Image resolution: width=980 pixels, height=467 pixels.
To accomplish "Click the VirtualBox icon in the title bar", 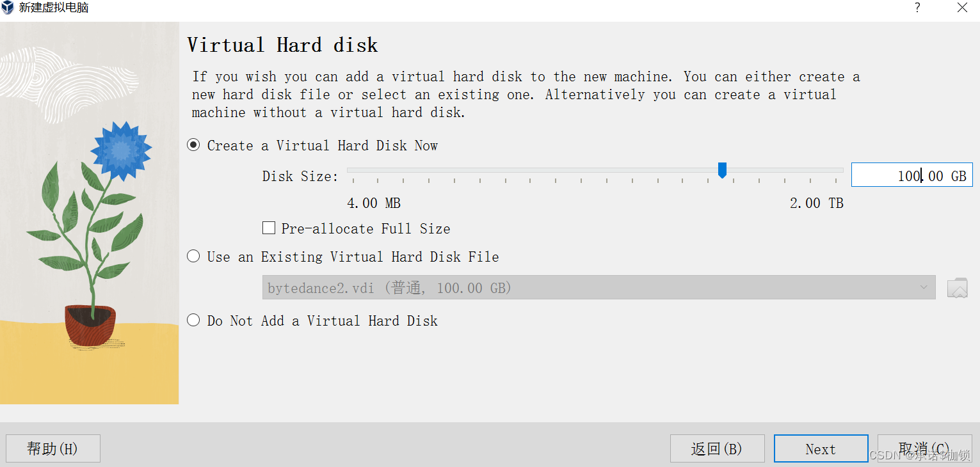I will coord(9,8).
